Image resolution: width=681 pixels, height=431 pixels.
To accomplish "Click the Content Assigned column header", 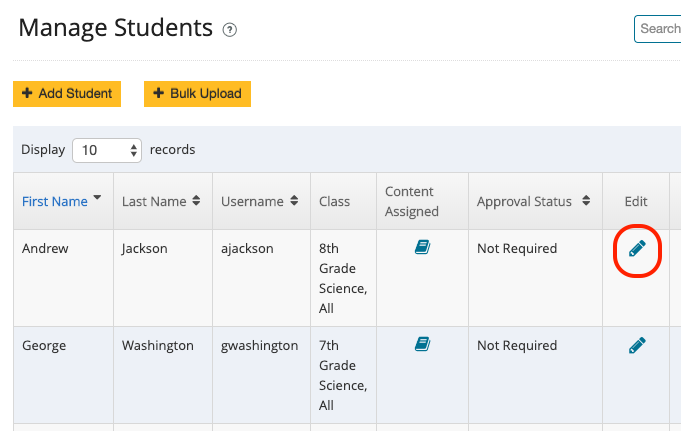I will (x=411, y=201).
